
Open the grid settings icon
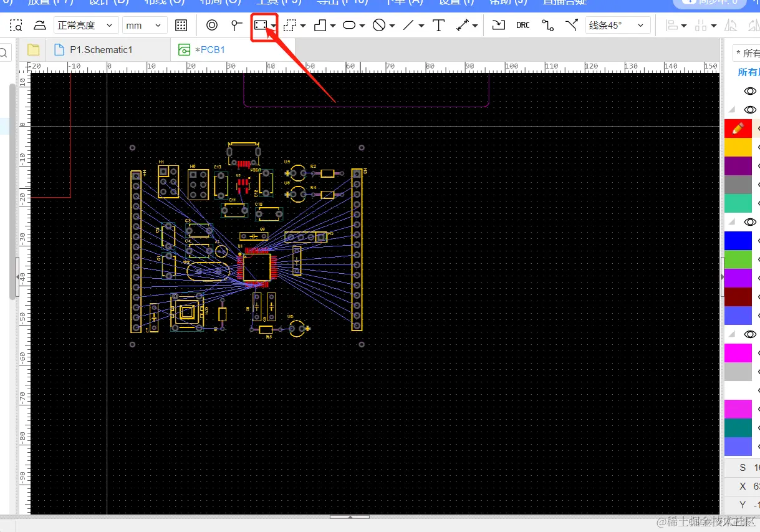181,26
